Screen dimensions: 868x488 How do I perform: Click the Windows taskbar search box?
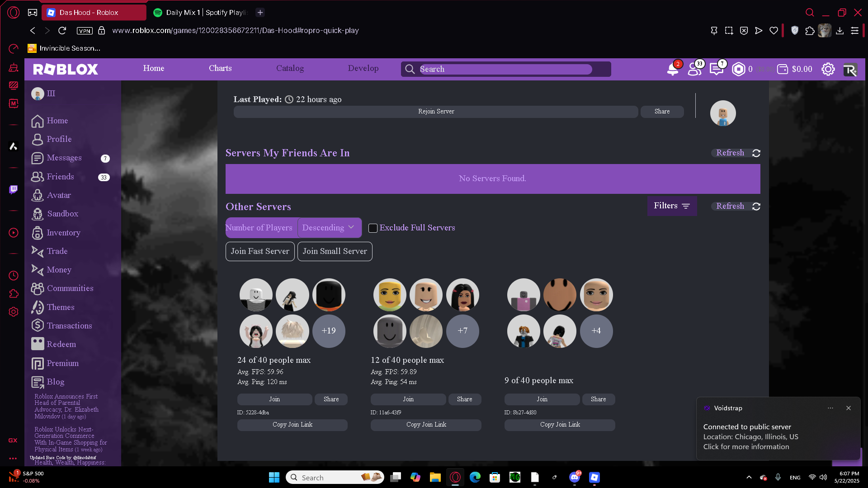(335, 478)
